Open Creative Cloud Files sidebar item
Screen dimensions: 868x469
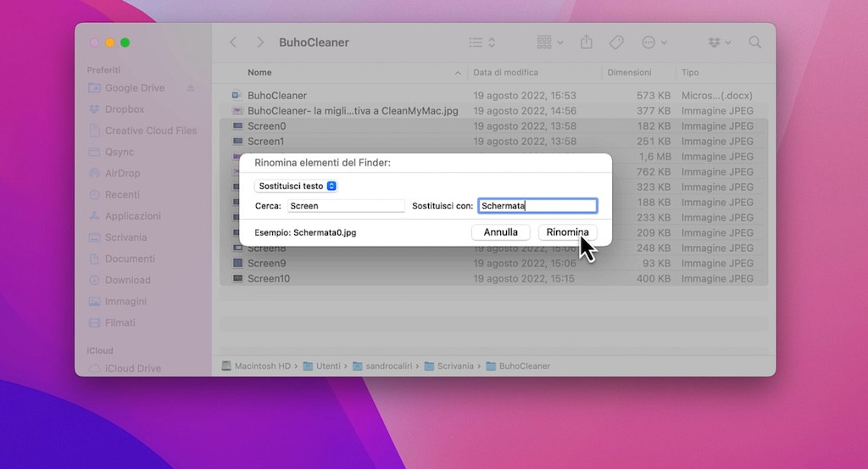pyautogui.click(x=151, y=131)
